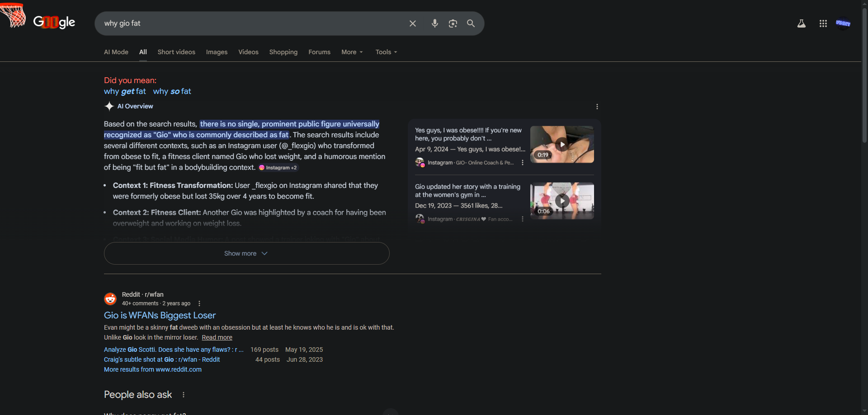The width and height of the screenshot is (868, 415).
Task: Click into the search input field
Action: (x=253, y=23)
